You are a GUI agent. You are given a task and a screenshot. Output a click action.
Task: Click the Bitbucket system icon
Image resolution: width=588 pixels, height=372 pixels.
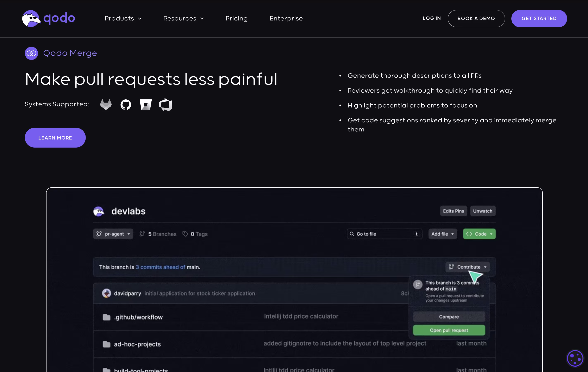pyautogui.click(x=145, y=105)
